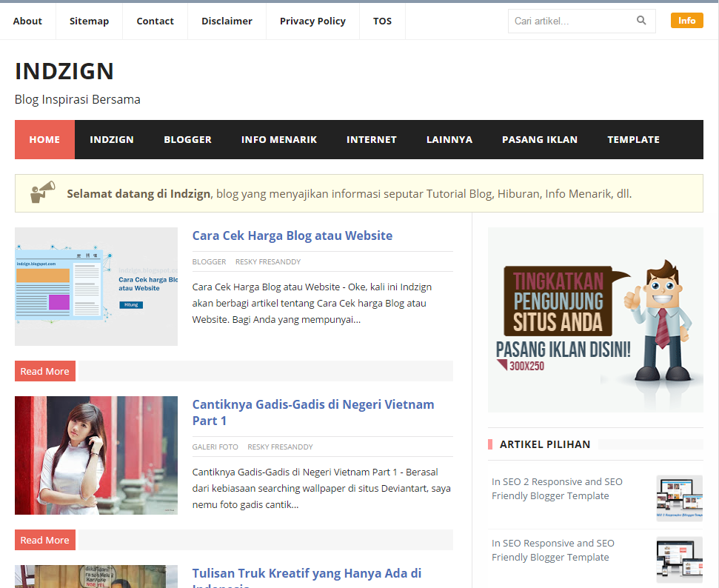Viewport: 719px width, 588px height.
Task: Click RESKY FRESANDDY author under Vietnam article
Action: pos(280,447)
